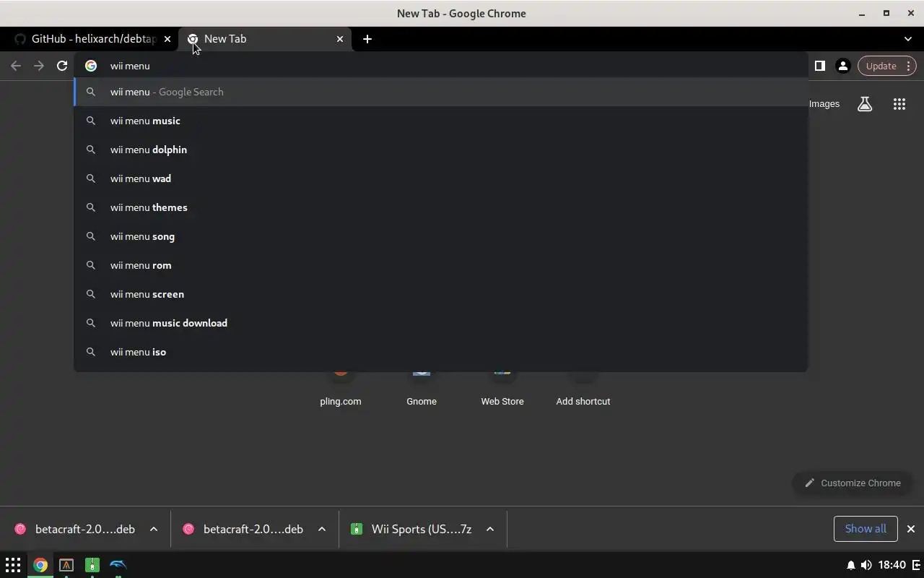This screenshot has height=578, width=924.
Task: Click the logout icon in tray
Action: tap(918, 565)
